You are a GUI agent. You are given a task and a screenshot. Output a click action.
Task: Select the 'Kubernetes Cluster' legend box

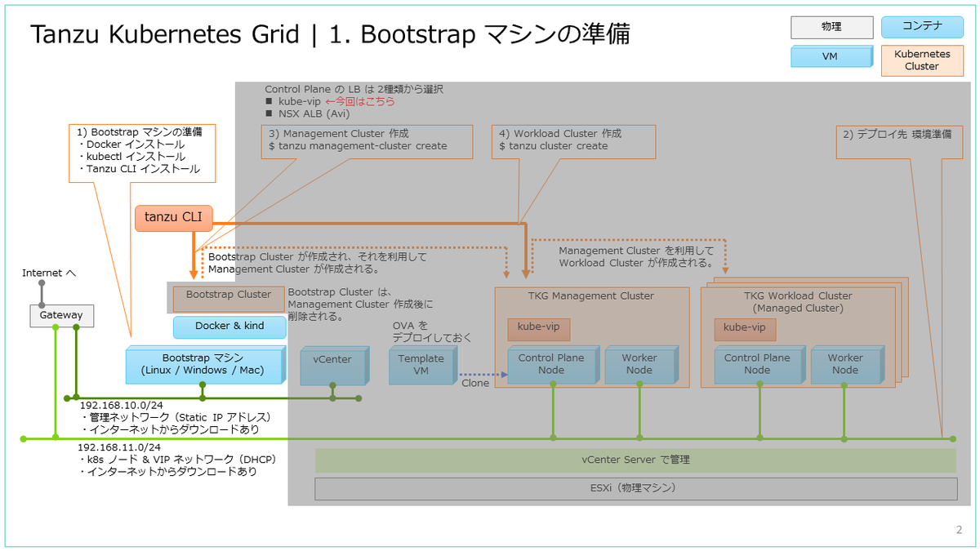922,60
